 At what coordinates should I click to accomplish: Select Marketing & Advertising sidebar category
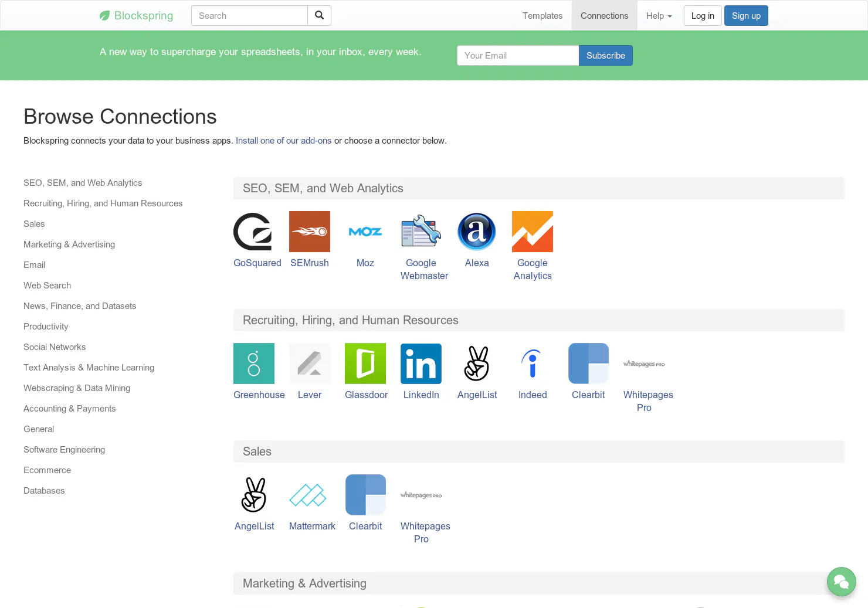[x=69, y=244]
